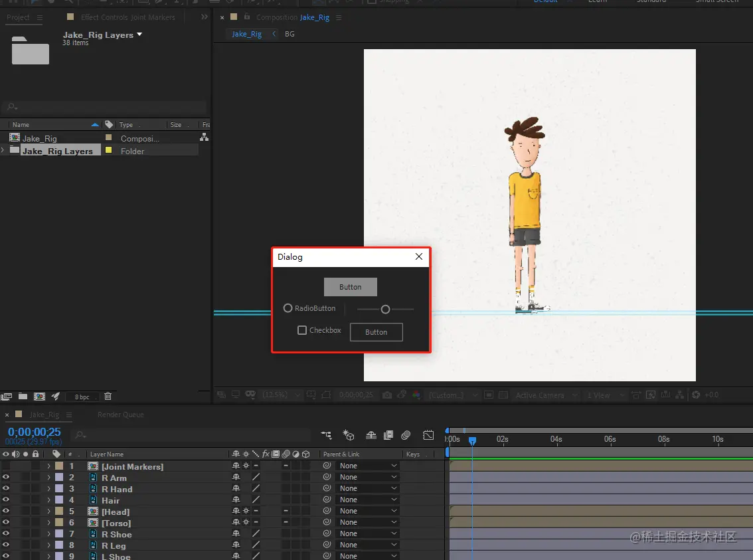This screenshot has width=753, height=560.
Task: Click the slider handle in Dialog
Action: pyautogui.click(x=385, y=309)
